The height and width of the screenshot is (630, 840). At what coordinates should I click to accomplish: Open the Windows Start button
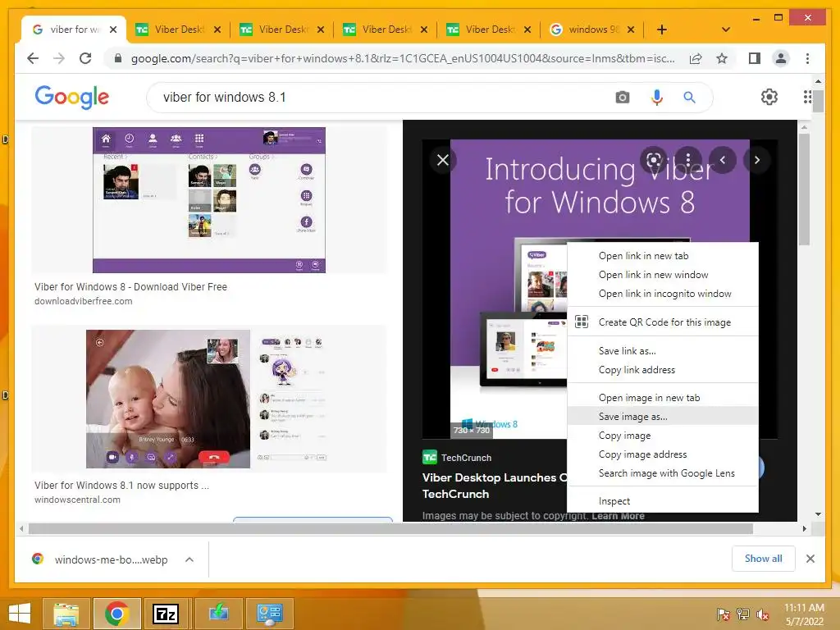20,614
